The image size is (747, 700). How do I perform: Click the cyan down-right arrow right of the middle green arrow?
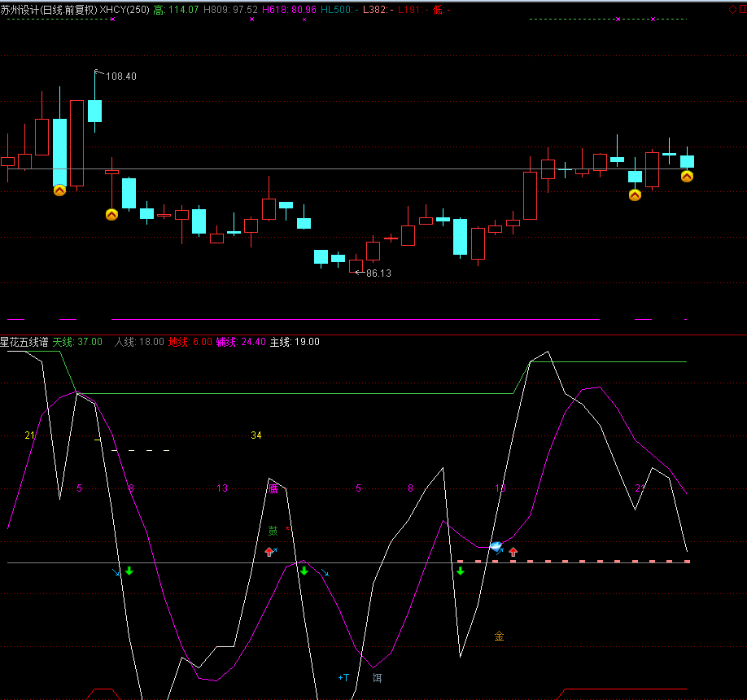coord(325,572)
